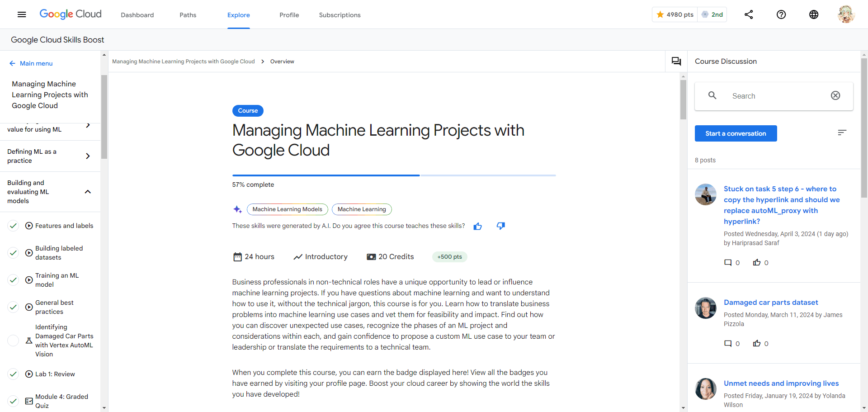Click the back arrow beside Main menu
The height and width of the screenshot is (412, 868).
click(x=12, y=63)
